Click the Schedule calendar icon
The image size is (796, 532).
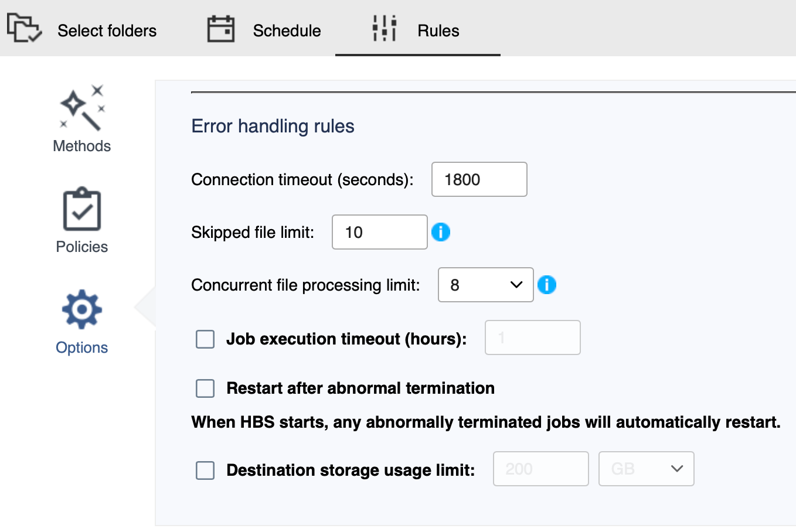pos(221,29)
